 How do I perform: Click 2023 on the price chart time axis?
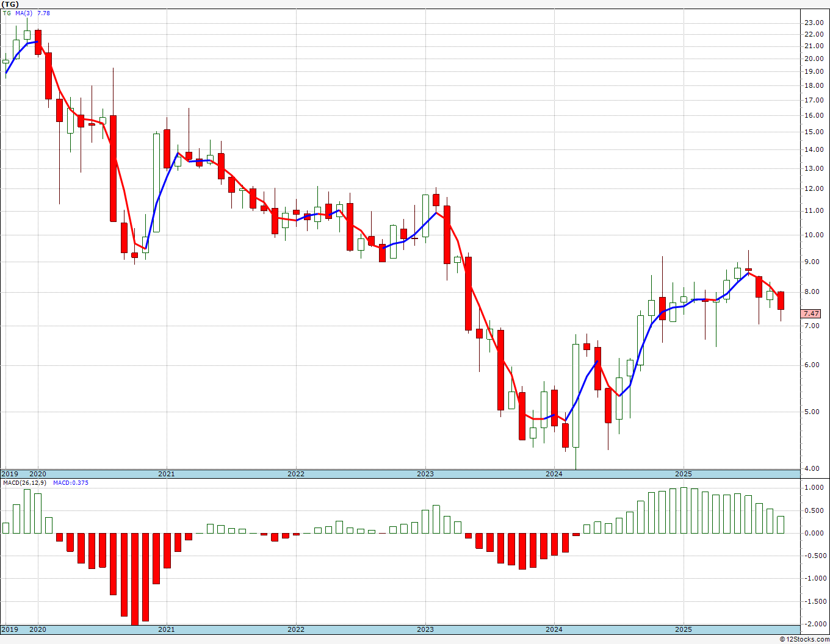point(425,474)
